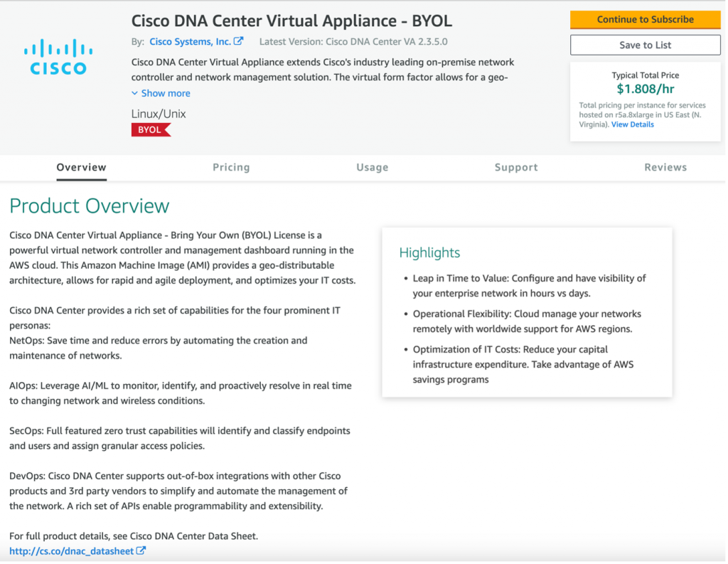
Task: Click the external link icon after the dnac_datasheet URL
Action: click(141, 550)
